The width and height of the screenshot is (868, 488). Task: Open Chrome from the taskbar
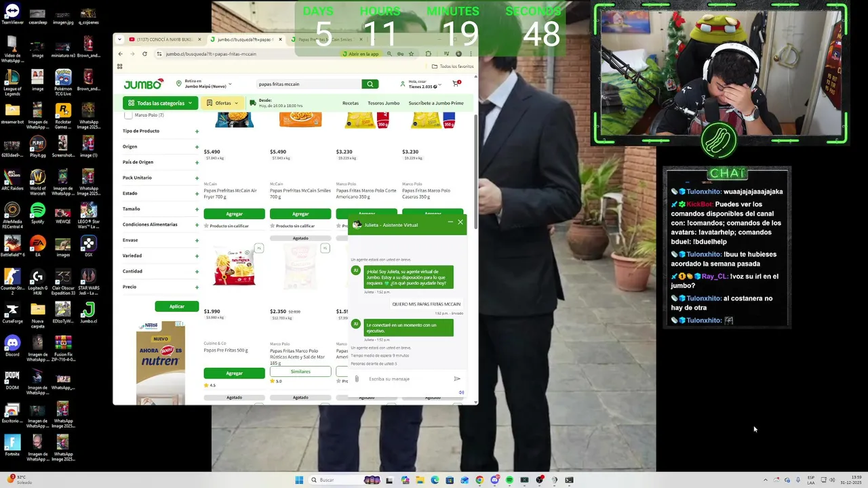479,480
